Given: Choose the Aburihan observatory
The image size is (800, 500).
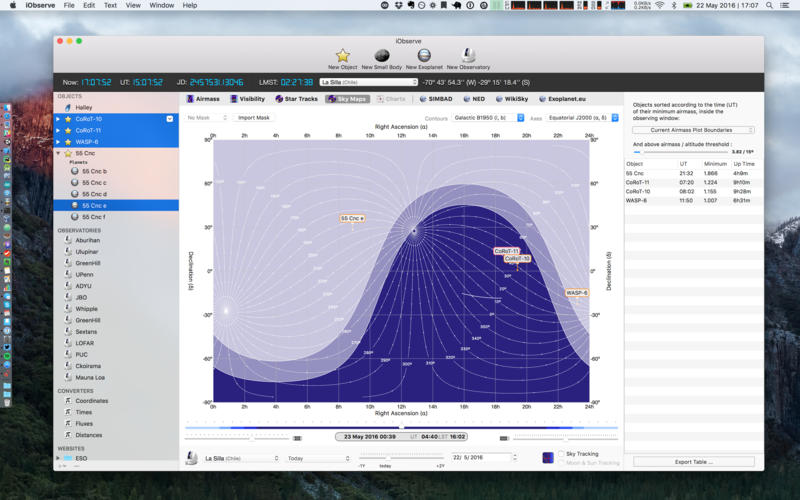Looking at the screenshot, I should click(x=116, y=240).
